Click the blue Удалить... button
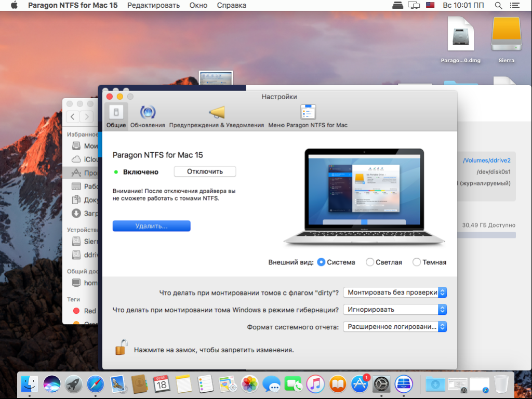The height and width of the screenshot is (399, 532). (x=151, y=226)
